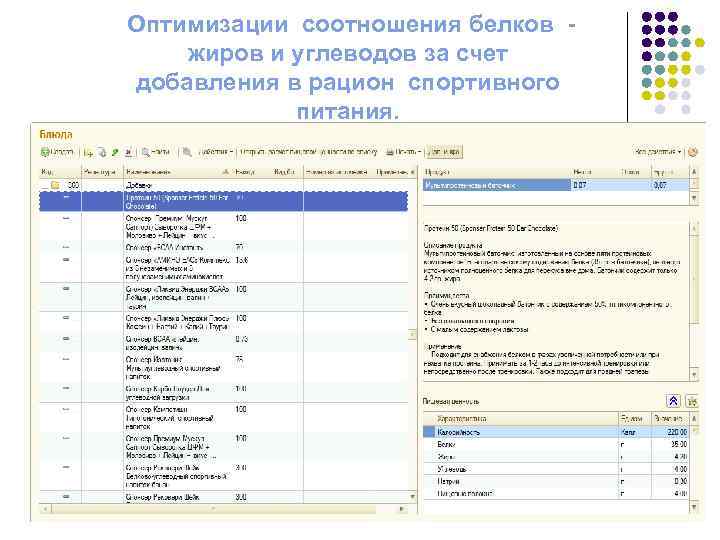Select the Жиры nutrition row
The image size is (720, 540).
click(x=556, y=457)
